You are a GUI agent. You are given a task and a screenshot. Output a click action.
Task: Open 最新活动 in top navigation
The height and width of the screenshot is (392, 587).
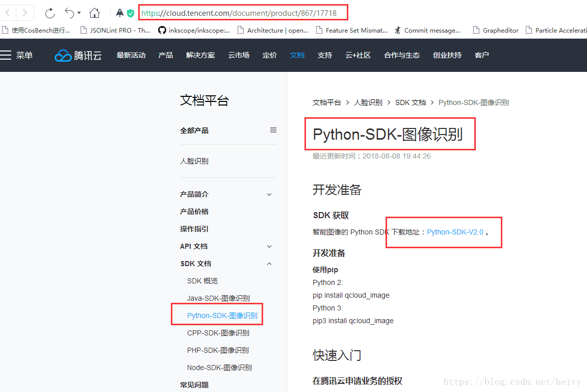(131, 56)
